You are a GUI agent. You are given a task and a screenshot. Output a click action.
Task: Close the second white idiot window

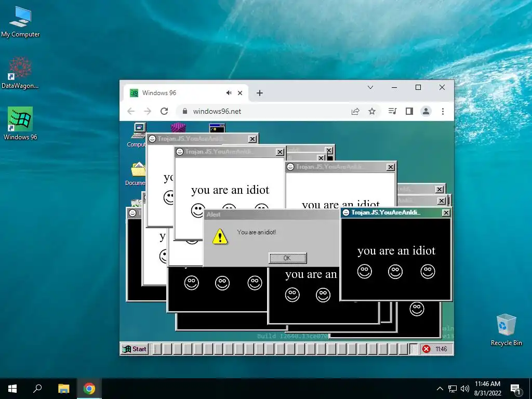coord(280,152)
